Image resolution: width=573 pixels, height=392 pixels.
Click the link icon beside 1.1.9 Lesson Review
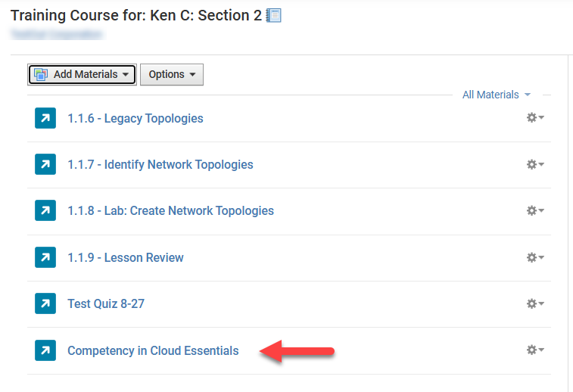click(x=45, y=257)
